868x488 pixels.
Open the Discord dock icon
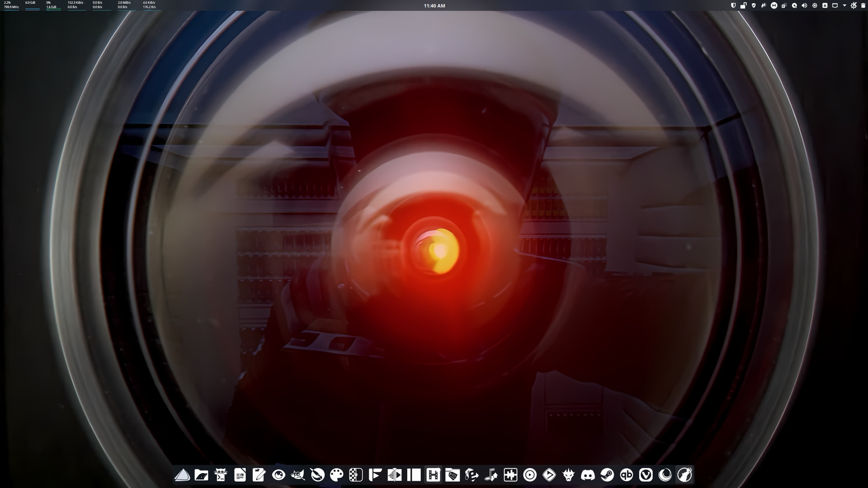click(588, 475)
